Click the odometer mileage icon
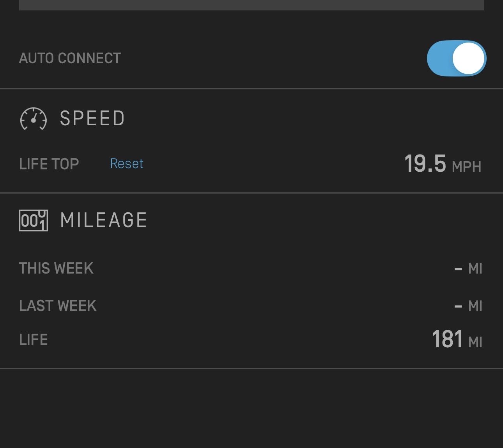 34,220
